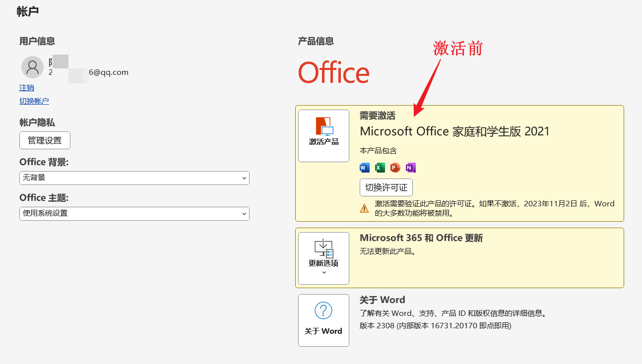This screenshot has height=364, width=642.
Task: Click the 注销 sign out link
Action: [x=27, y=88]
